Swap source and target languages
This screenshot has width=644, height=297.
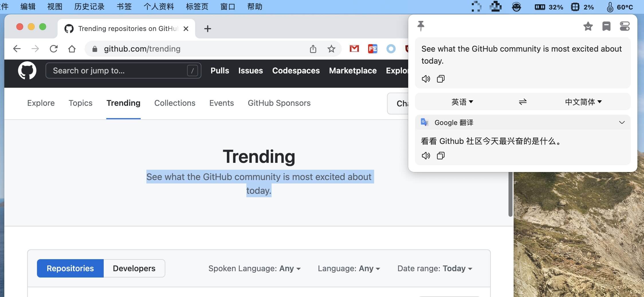pyautogui.click(x=523, y=102)
